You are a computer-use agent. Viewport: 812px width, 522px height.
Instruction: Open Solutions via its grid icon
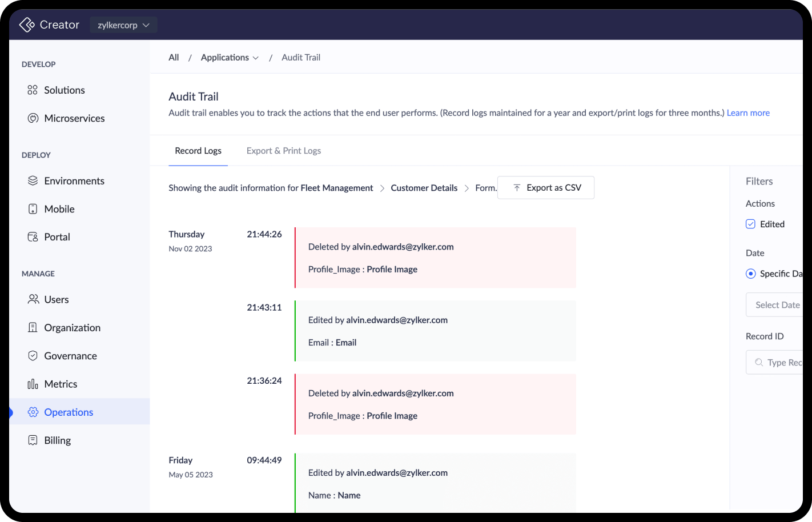33,90
